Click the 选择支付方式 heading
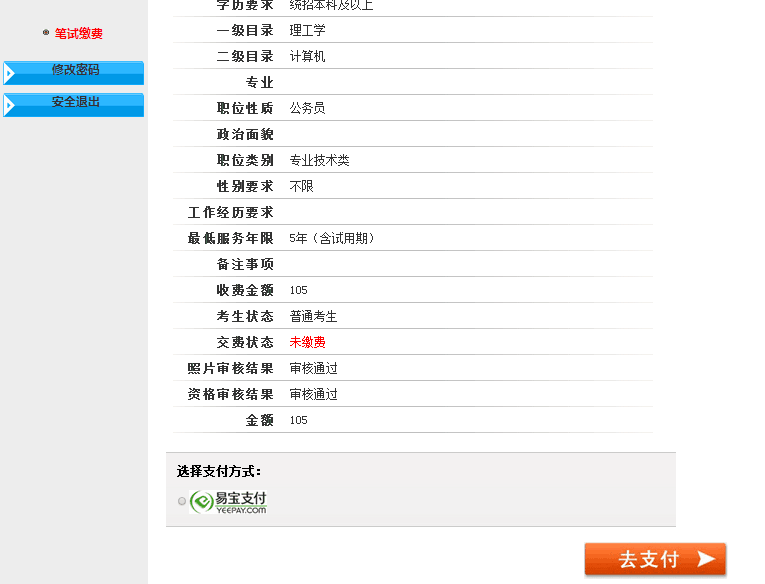The image size is (765, 584). pos(219,471)
